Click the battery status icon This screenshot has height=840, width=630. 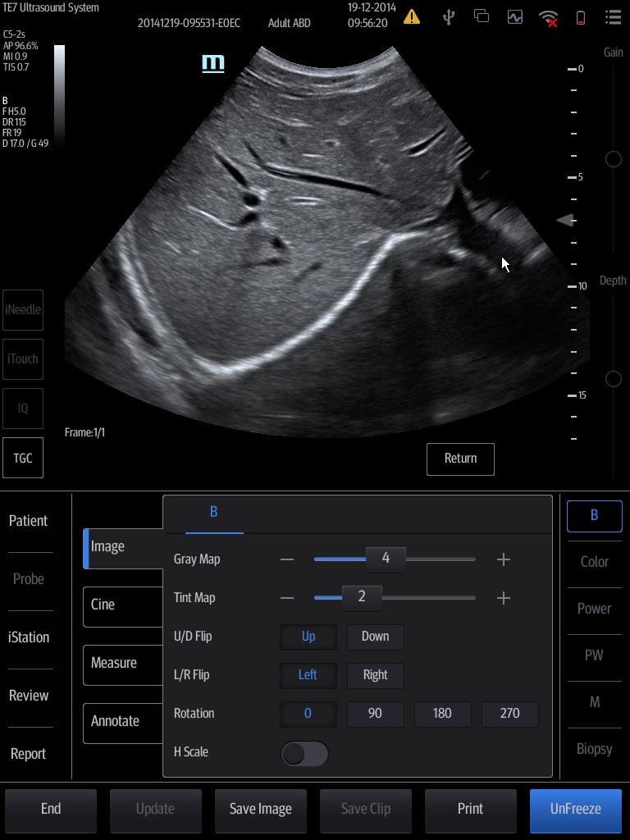pyautogui.click(x=581, y=17)
